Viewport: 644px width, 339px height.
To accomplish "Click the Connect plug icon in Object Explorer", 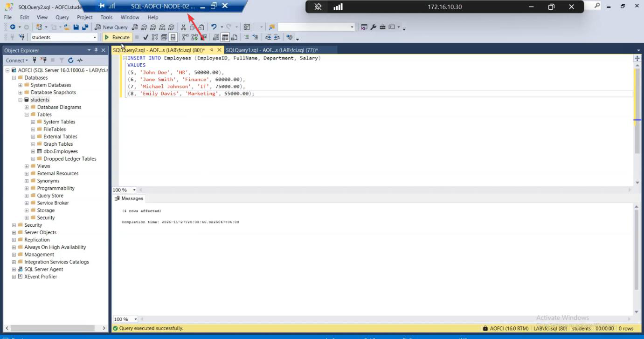I will [x=35, y=60].
